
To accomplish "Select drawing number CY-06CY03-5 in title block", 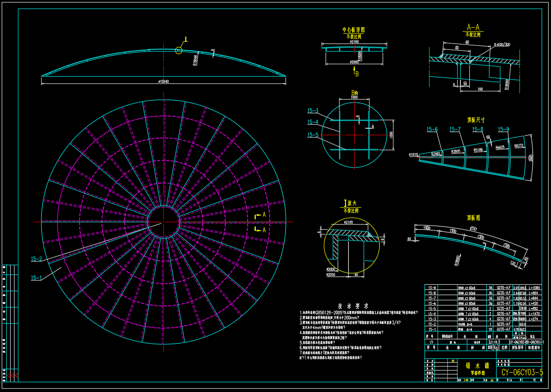I will (522, 372).
